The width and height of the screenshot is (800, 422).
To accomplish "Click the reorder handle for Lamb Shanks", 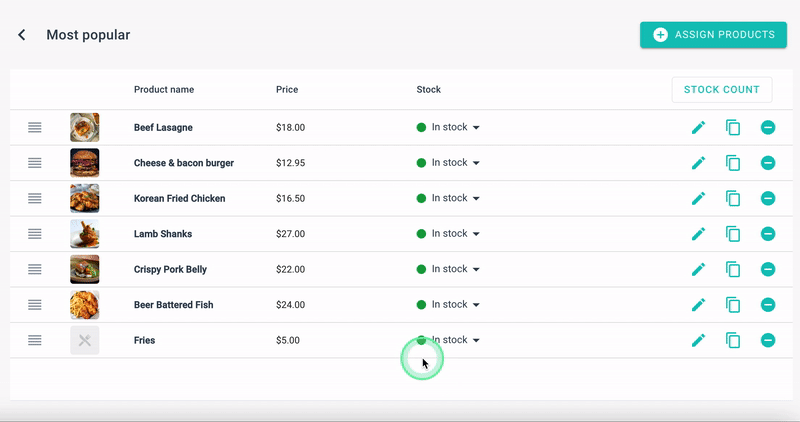I will (35, 234).
